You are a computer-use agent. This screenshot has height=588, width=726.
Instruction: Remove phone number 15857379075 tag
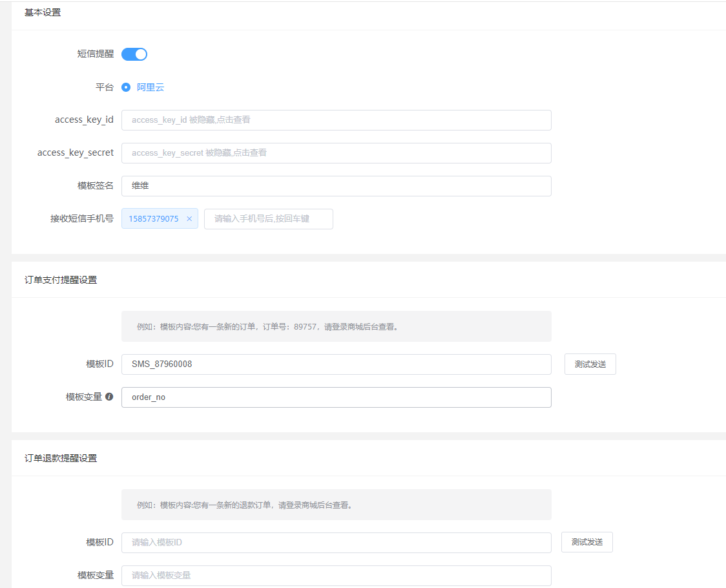point(189,219)
